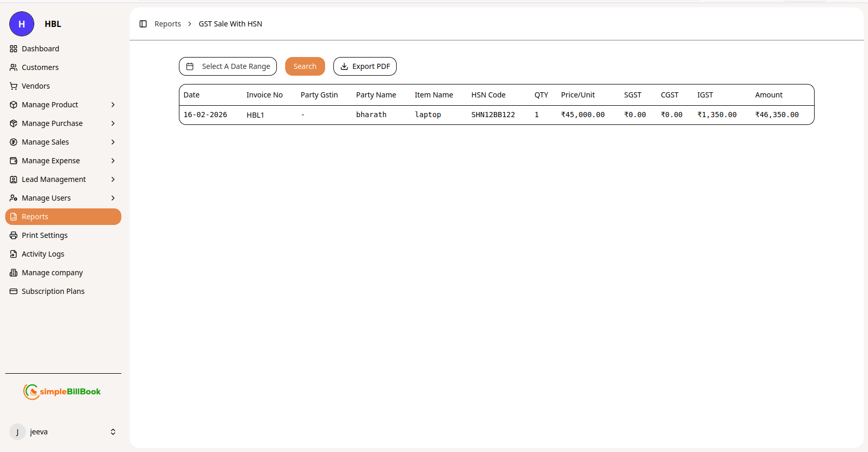Expand the Manage Product submenu

pyautogui.click(x=113, y=105)
